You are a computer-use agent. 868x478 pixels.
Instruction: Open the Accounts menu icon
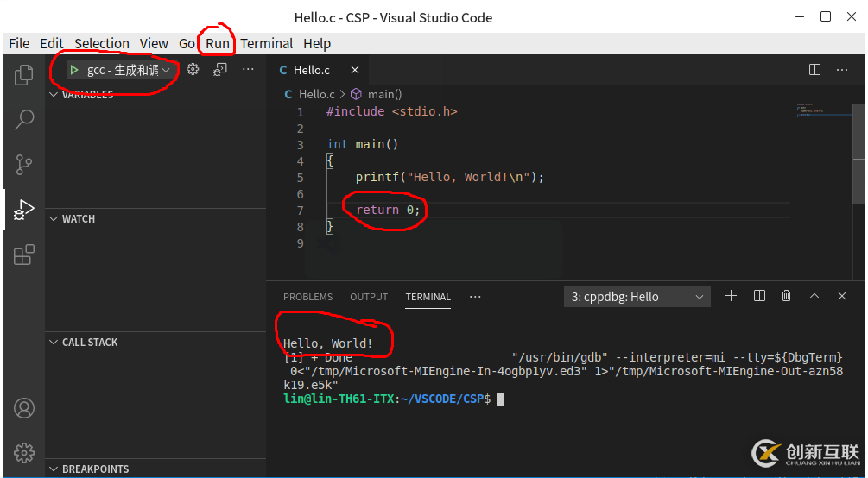pyautogui.click(x=24, y=408)
